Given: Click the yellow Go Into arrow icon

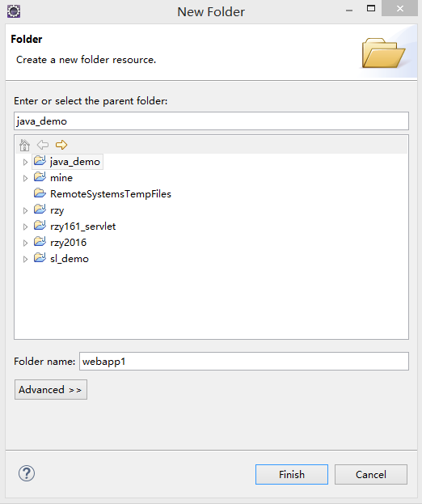Looking at the screenshot, I should [61, 145].
